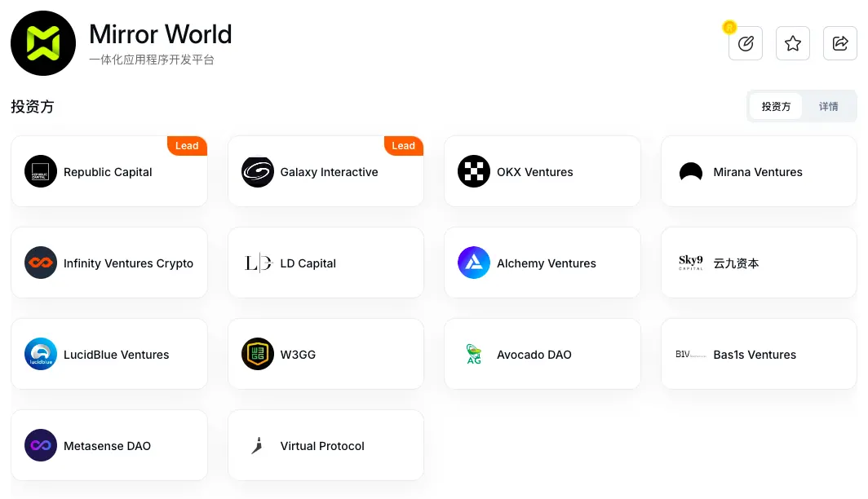The height and width of the screenshot is (499, 868).
Task: Open the 云九资本 investor card
Action: 758,263
